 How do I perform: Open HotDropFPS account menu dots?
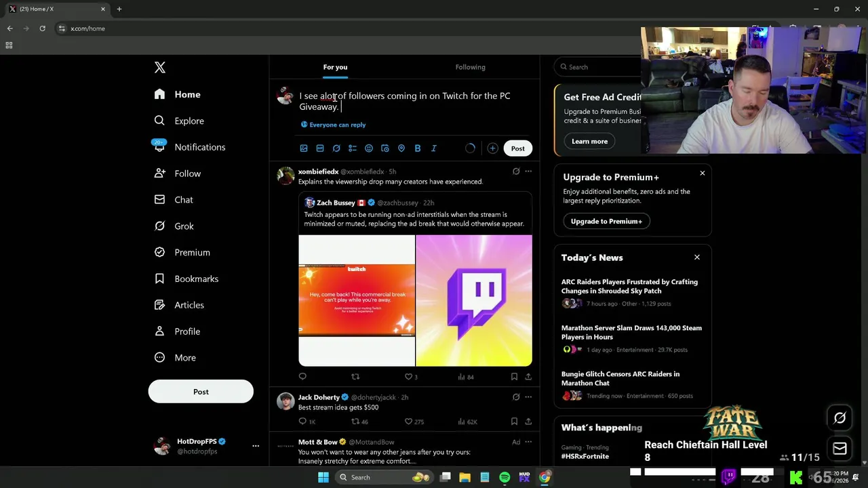coord(256,446)
